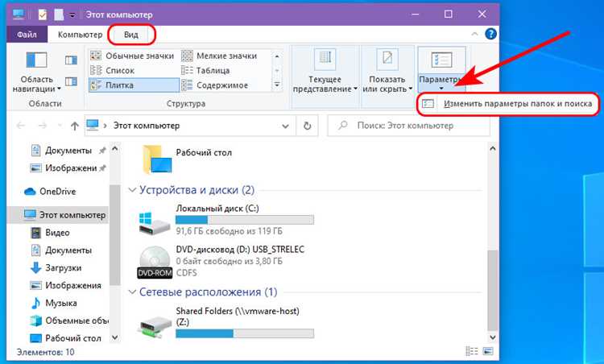This screenshot has height=364, width=604.
Task: Switch to the Компьютер ribbon tab
Action: (80, 35)
